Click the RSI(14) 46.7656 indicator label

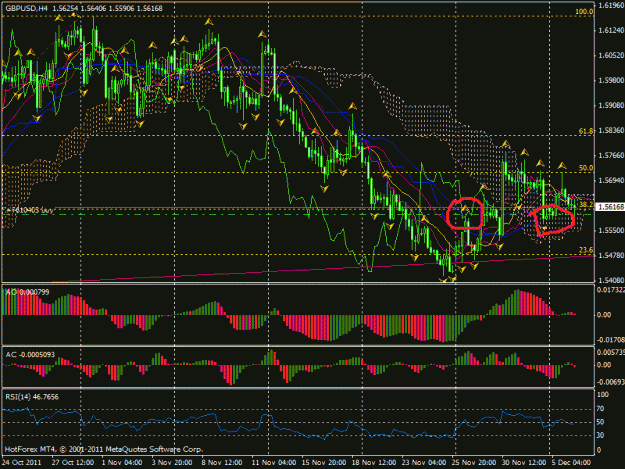(x=32, y=397)
